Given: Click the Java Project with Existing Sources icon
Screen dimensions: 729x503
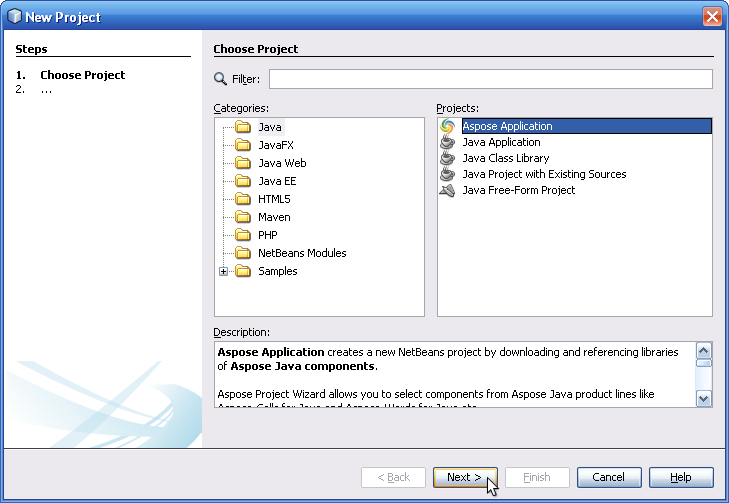Looking at the screenshot, I should [x=447, y=174].
